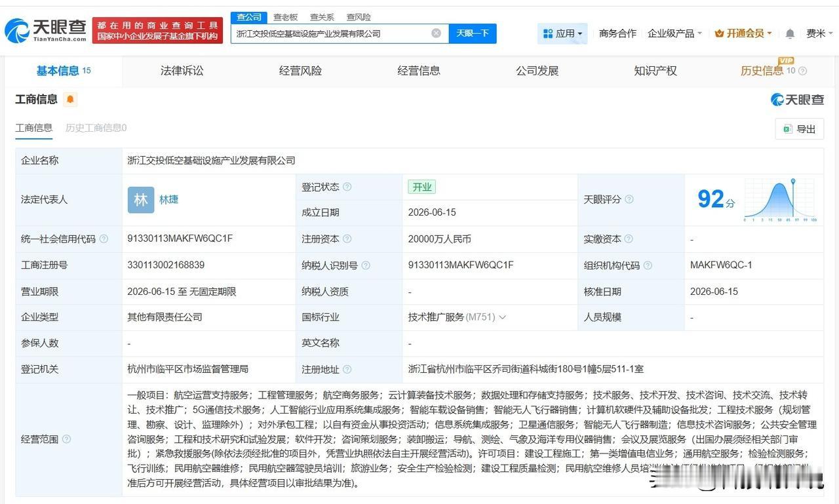839x504 pixels.
Task: Click help icon next to 经营范围
Action: pos(66,439)
